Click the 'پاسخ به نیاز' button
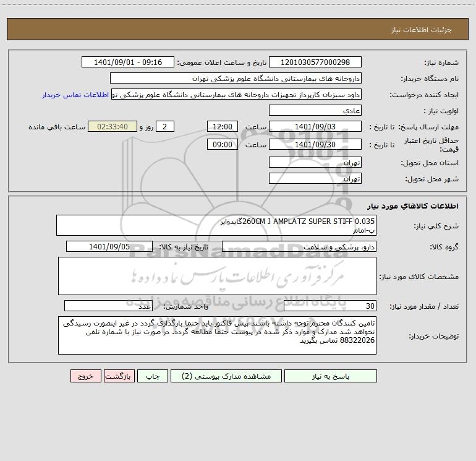 (x=331, y=376)
